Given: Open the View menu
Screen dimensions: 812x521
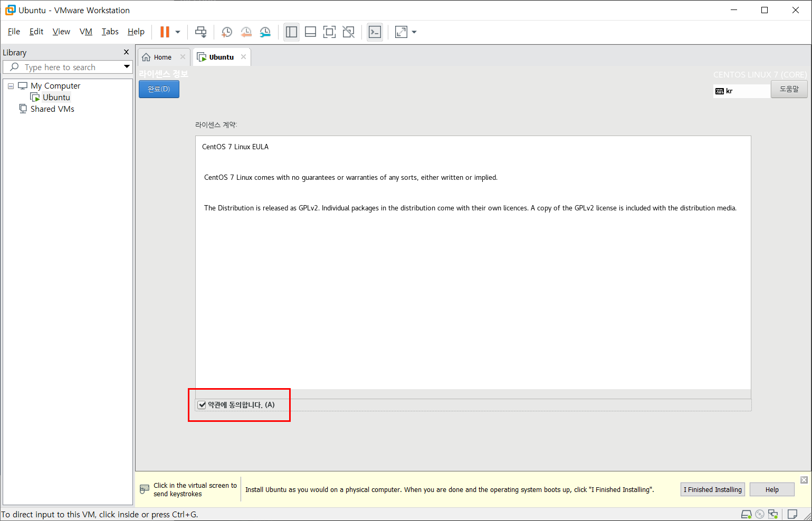Looking at the screenshot, I should (x=61, y=32).
